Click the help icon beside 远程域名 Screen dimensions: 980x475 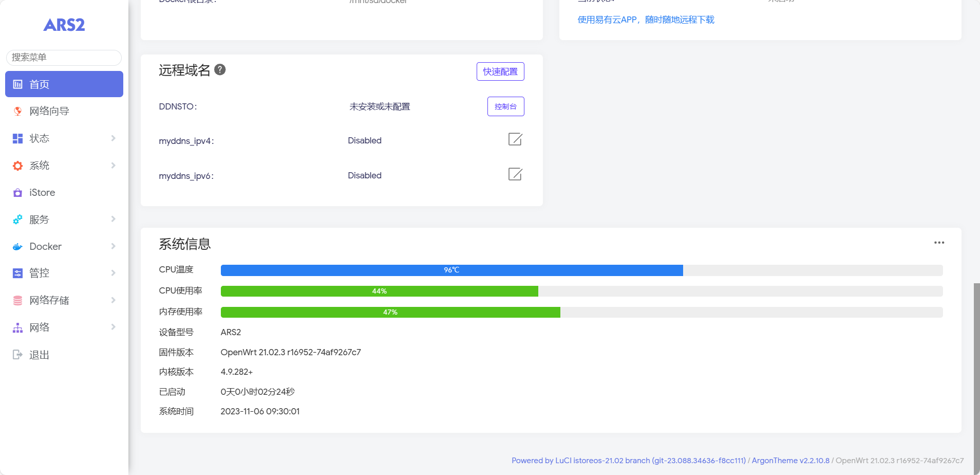click(220, 70)
